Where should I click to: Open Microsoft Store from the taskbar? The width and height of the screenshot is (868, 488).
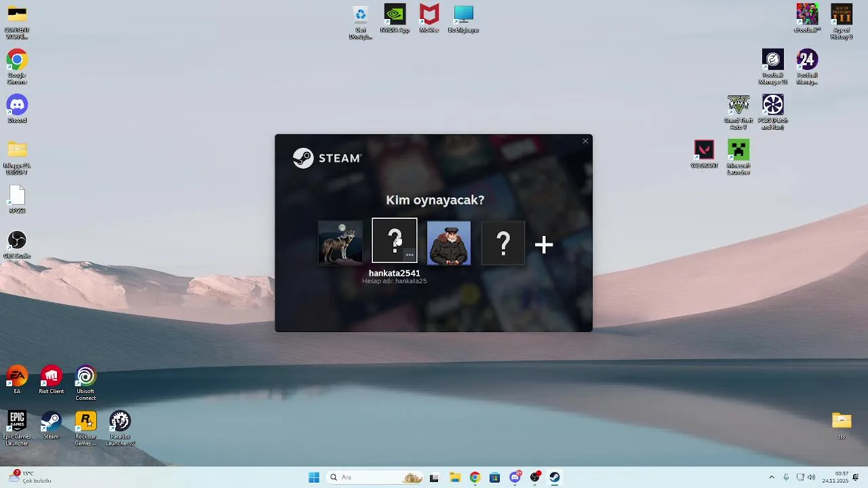[494, 477]
